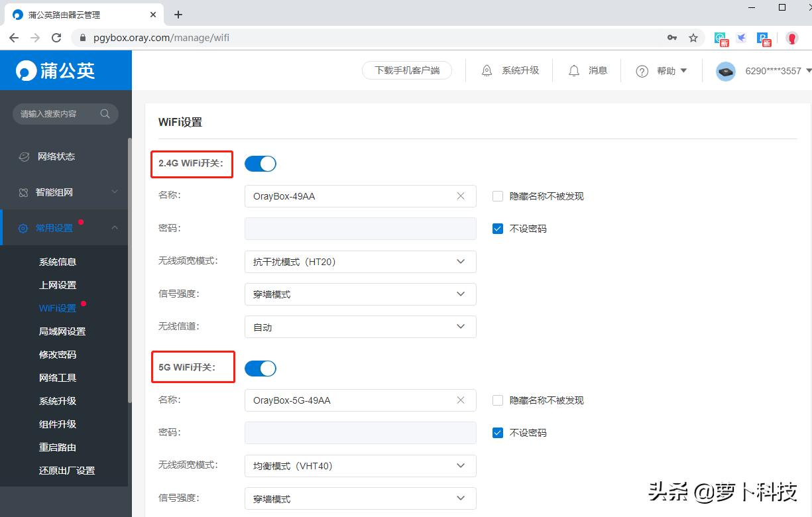Open the 无线信道 dropdown set to 自动
This screenshot has width=812, height=517.
click(360, 326)
